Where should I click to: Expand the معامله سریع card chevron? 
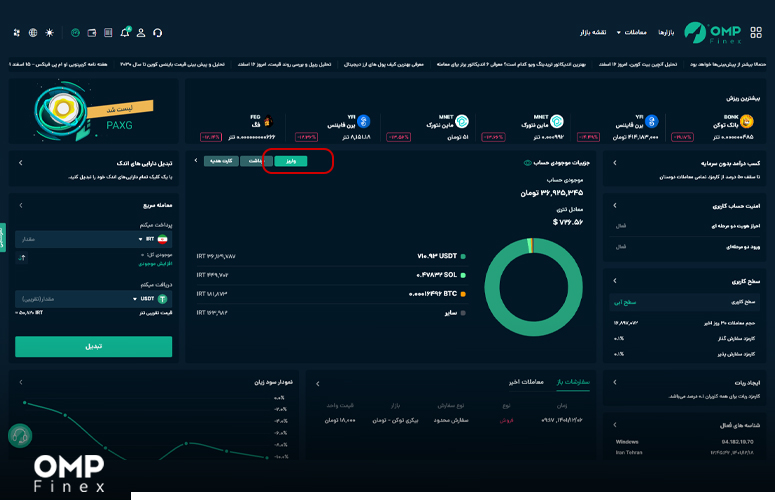point(21,205)
